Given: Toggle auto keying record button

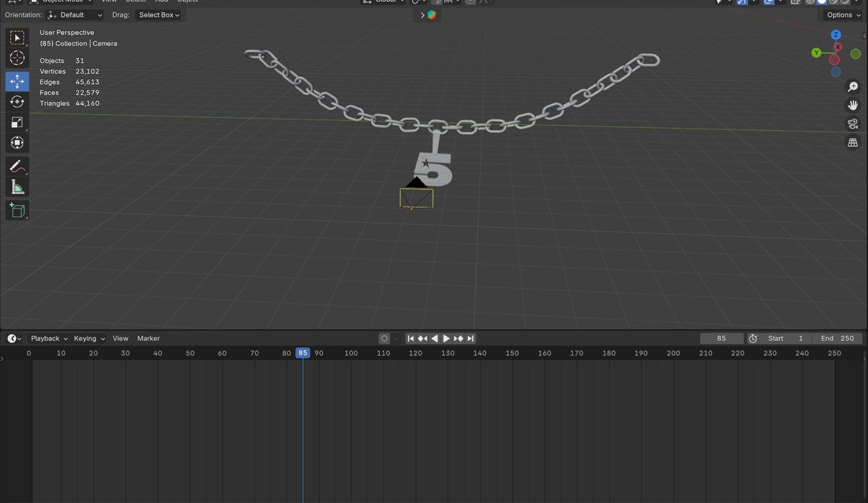Looking at the screenshot, I should [x=385, y=338].
